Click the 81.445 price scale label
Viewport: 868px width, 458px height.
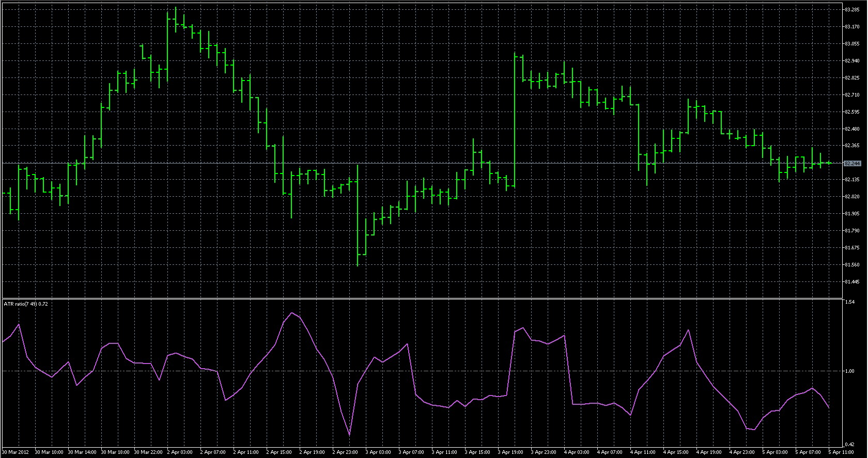(x=852, y=282)
